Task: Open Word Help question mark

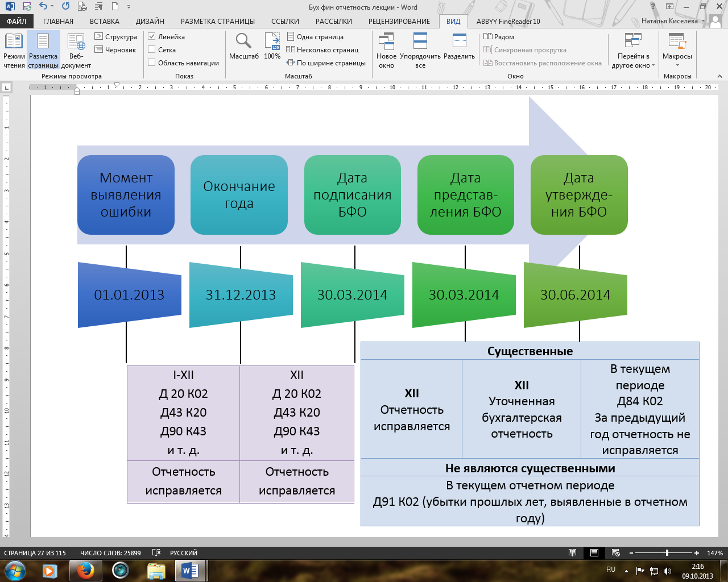Action: [x=653, y=7]
